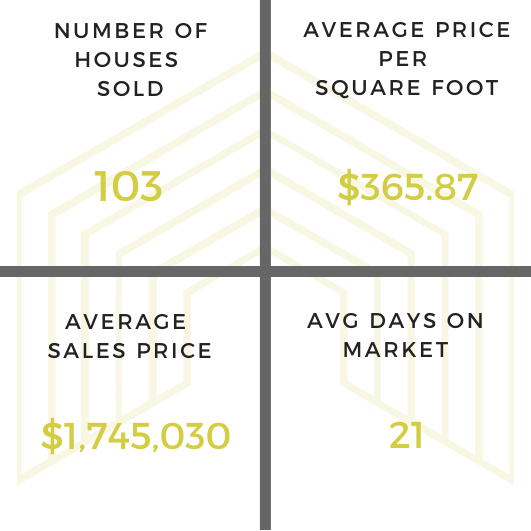The height and width of the screenshot is (531, 531).
Task: Click the gray center cross intersection
Action: coord(266,271)
